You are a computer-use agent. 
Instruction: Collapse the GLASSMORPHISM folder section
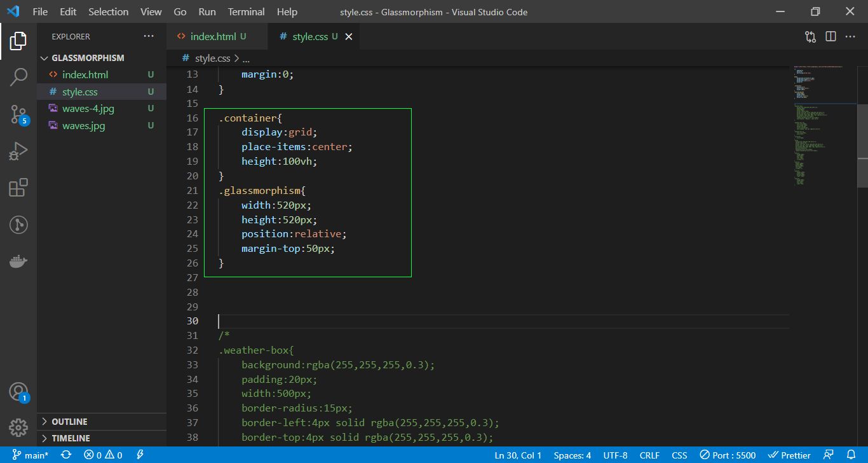coord(102,58)
